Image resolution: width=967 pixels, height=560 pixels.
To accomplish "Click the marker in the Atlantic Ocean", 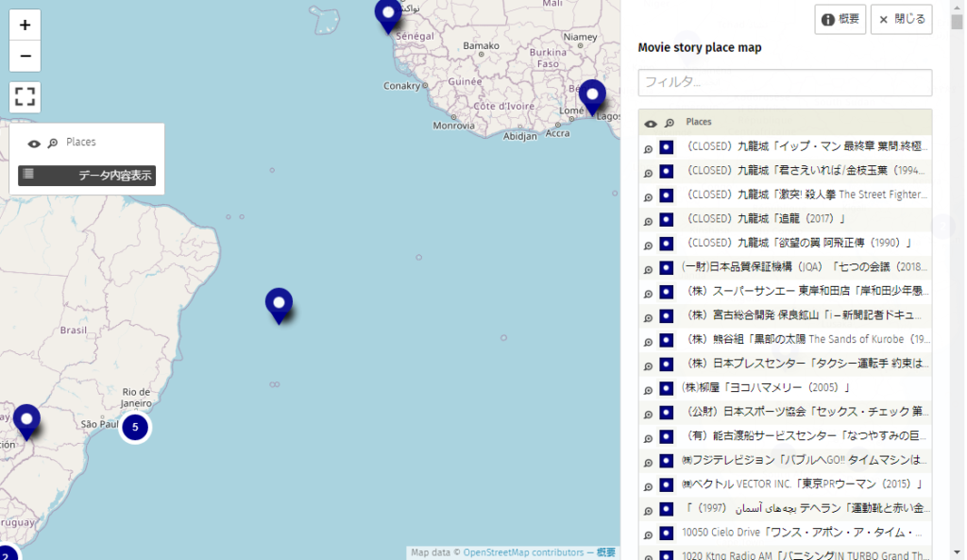I will (x=279, y=304).
